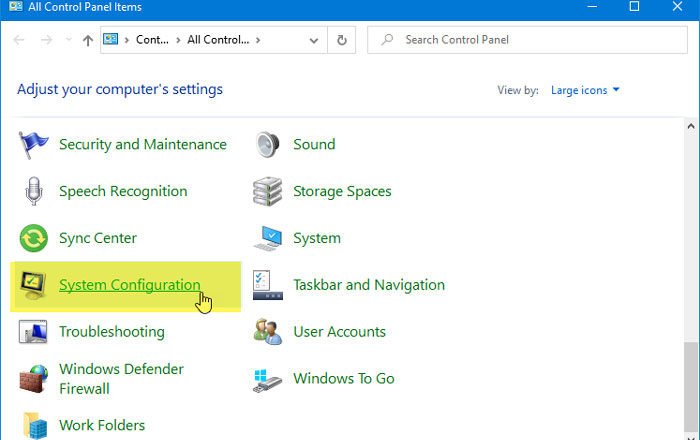Open the Work Folders link
Viewport: 700px width, 440px height.
tap(102, 425)
